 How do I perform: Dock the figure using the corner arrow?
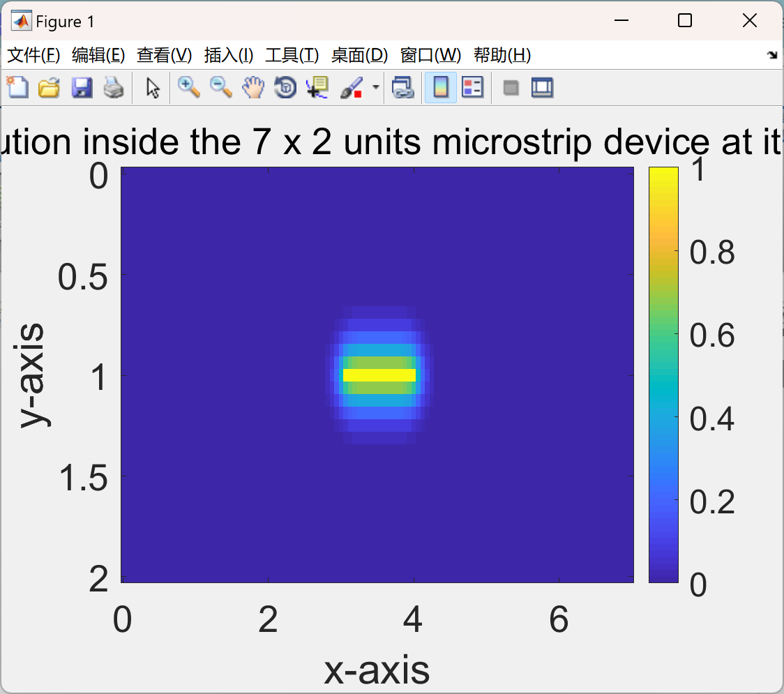point(772,55)
